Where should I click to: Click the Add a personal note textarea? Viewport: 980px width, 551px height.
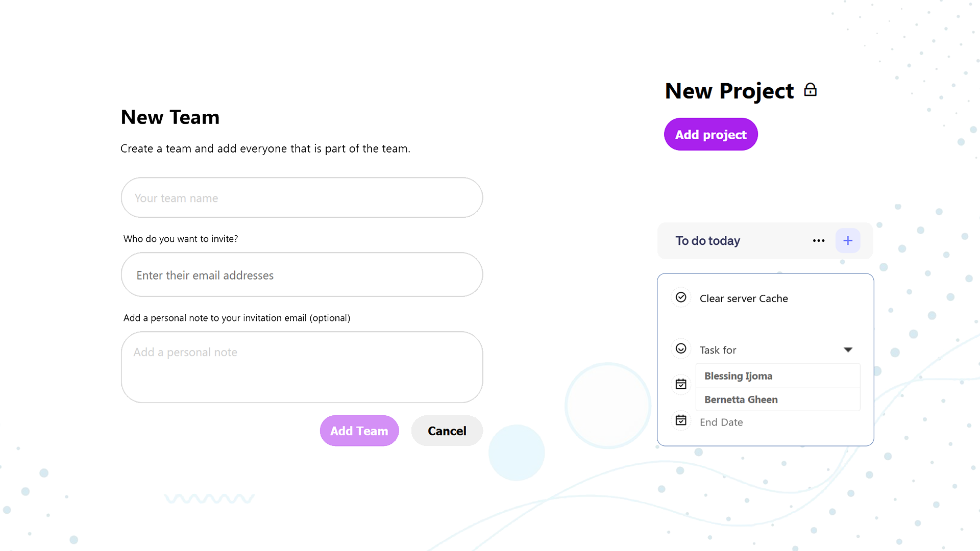[x=302, y=367]
